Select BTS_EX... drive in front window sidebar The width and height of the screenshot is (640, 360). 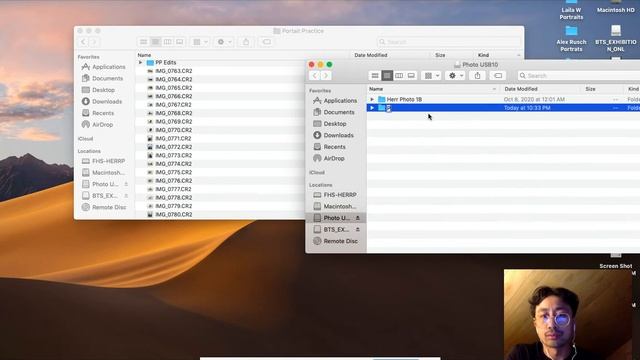[x=332, y=229]
